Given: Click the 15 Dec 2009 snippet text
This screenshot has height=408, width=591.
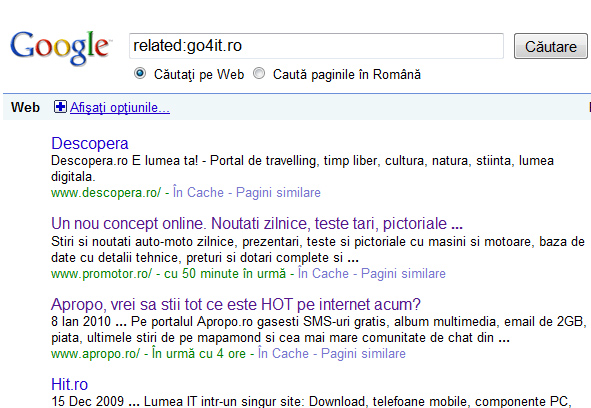Looking at the screenshot, I should pos(311,401).
